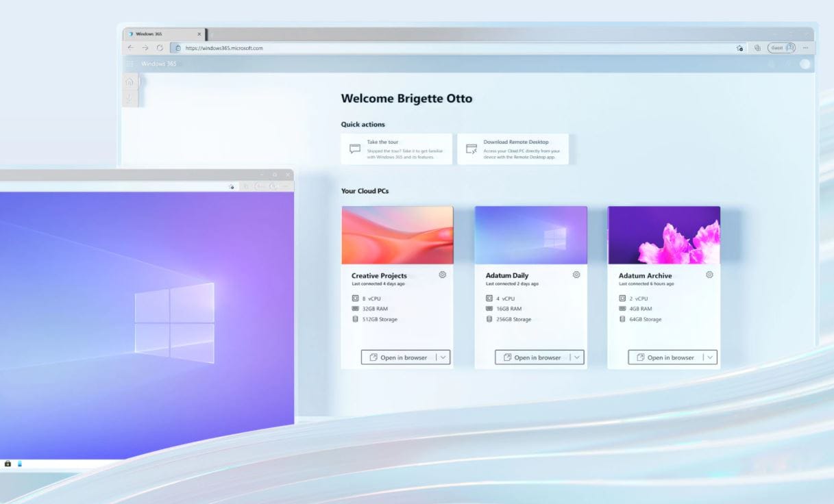Click the 256GB Storage value
Image resolution: width=834 pixels, height=504 pixels.
click(x=514, y=319)
